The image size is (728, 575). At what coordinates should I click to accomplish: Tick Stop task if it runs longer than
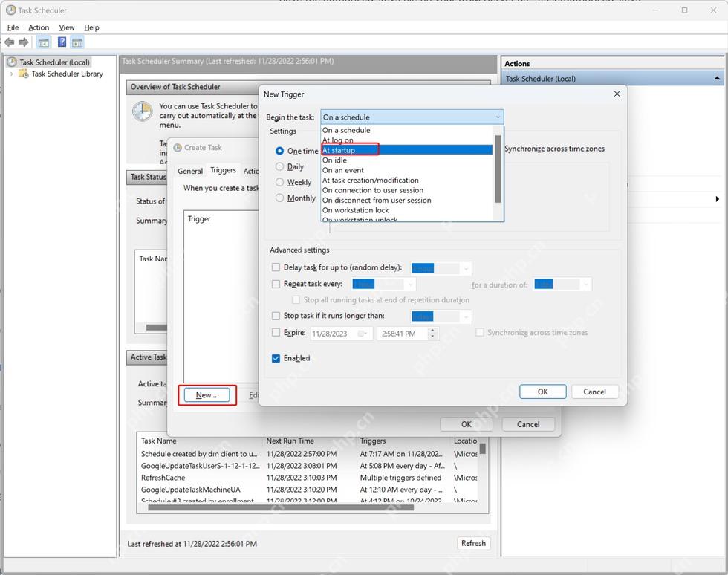[x=276, y=316]
